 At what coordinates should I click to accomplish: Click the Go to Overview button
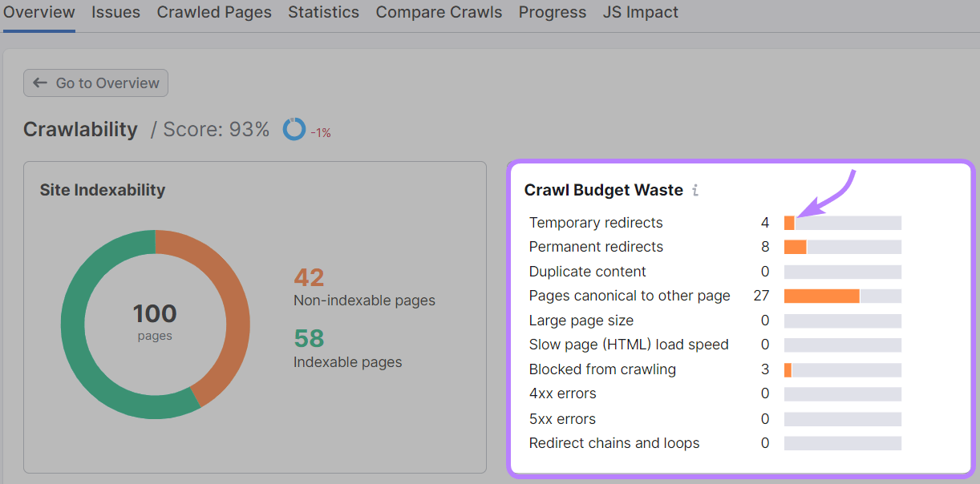95,83
